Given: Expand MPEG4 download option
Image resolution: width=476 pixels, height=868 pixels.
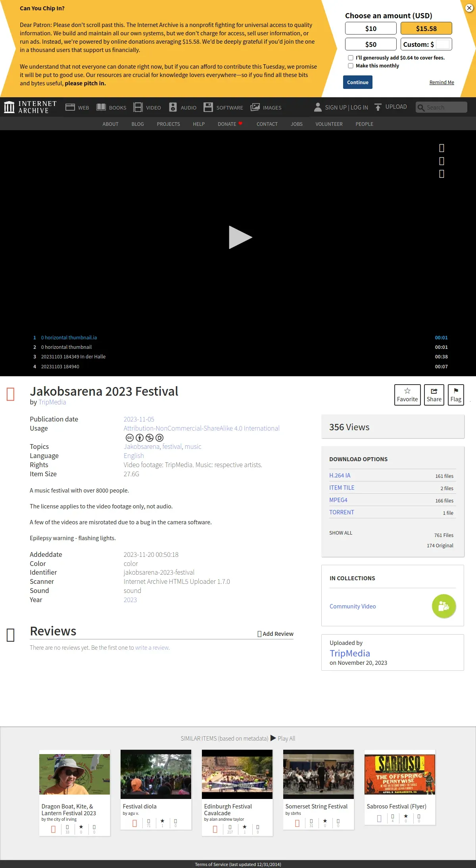Looking at the screenshot, I should tap(338, 500).
